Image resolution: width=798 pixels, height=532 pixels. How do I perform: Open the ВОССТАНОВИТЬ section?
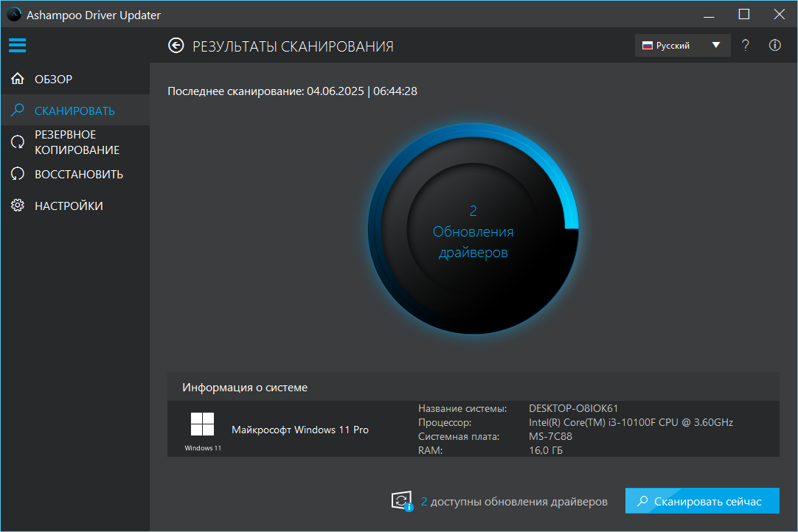pos(75,174)
